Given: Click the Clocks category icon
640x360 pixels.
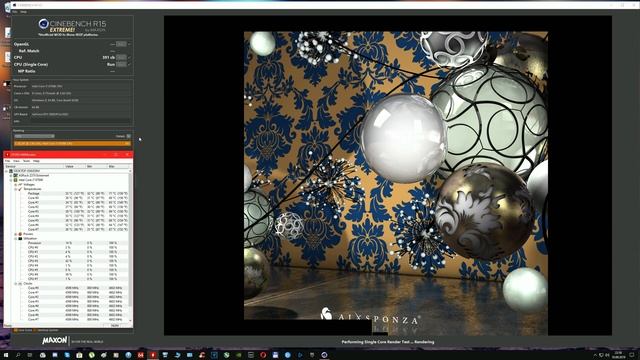Looking at the screenshot, I should [20, 284].
